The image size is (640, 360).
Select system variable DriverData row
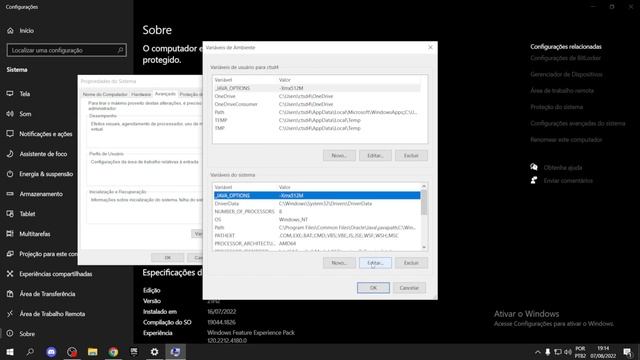click(317, 204)
